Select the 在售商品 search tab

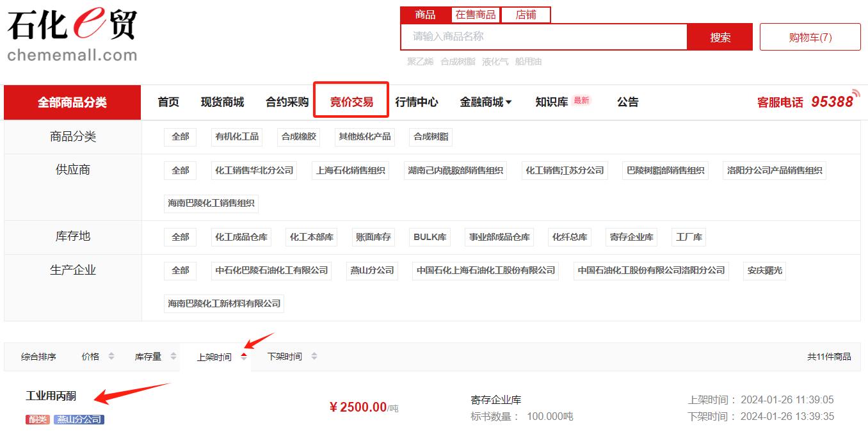(476, 15)
